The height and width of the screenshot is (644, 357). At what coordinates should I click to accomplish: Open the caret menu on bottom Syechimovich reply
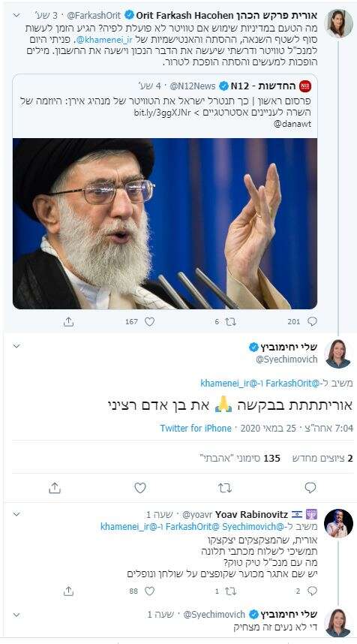tap(16, 615)
